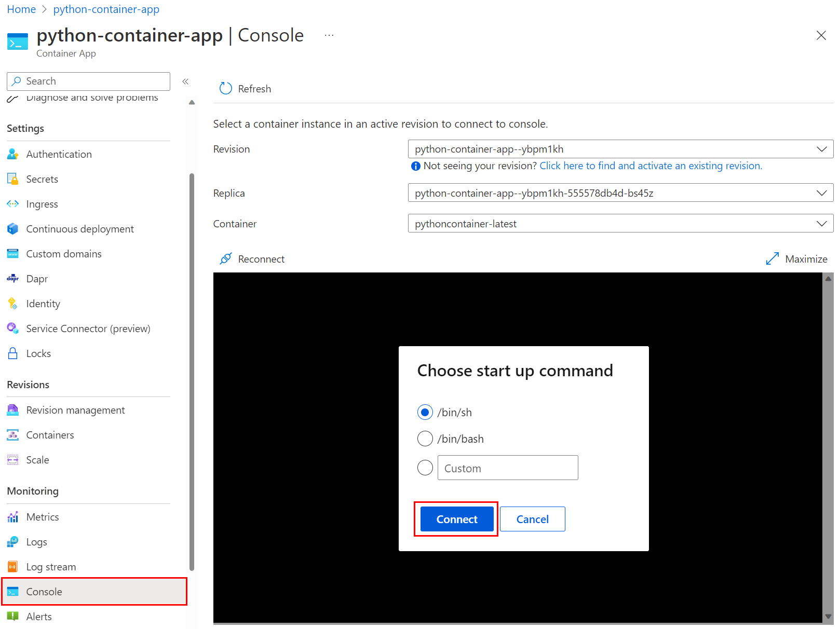Click the Maximize label

(806, 259)
